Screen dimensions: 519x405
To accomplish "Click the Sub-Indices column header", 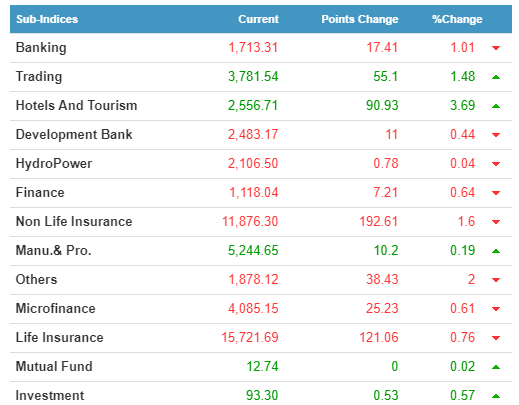I will pos(47,19).
